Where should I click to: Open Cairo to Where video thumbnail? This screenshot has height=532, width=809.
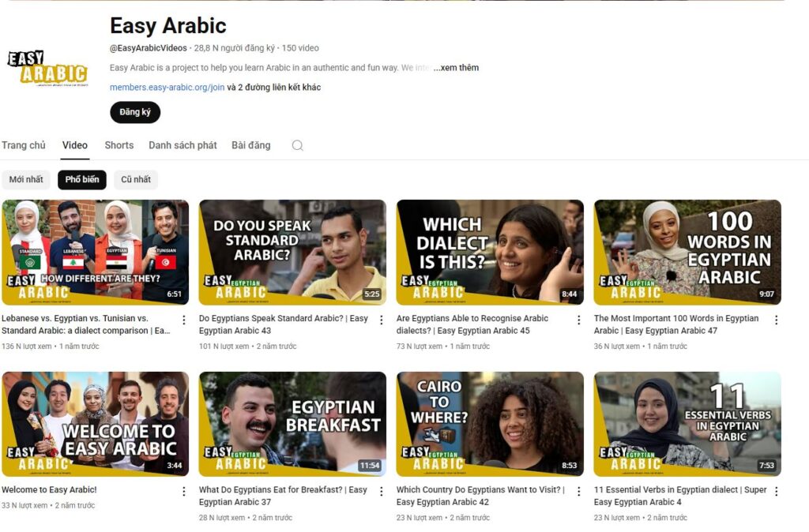[x=490, y=424]
